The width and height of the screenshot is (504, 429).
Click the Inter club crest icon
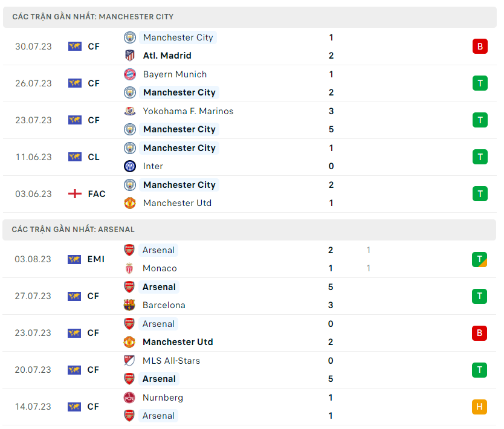[130, 166]
